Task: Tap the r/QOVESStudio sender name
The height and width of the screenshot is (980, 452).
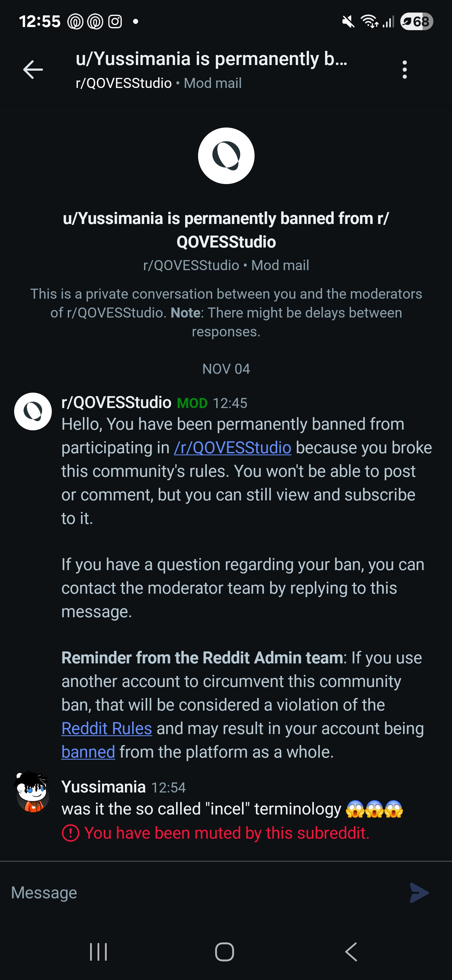Action: (x=116, y=402)
